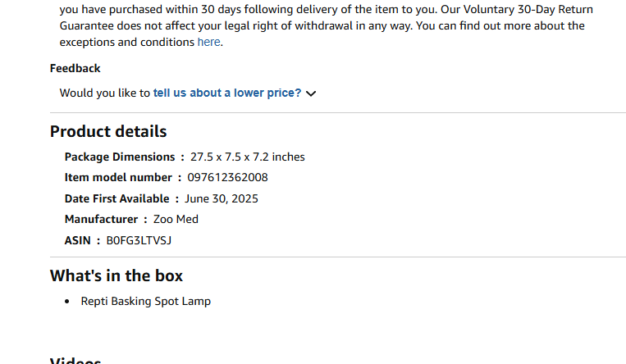Select model number 097612362008
The width and height of the screenshot is (626, 364).
pos(227,177)
